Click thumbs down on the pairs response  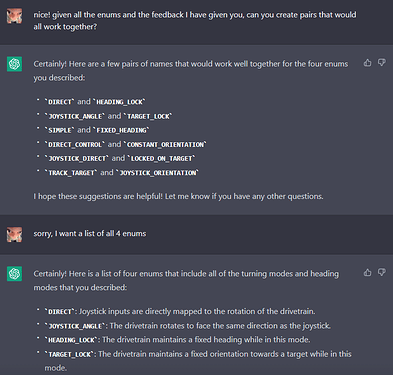tap(382, 63)
